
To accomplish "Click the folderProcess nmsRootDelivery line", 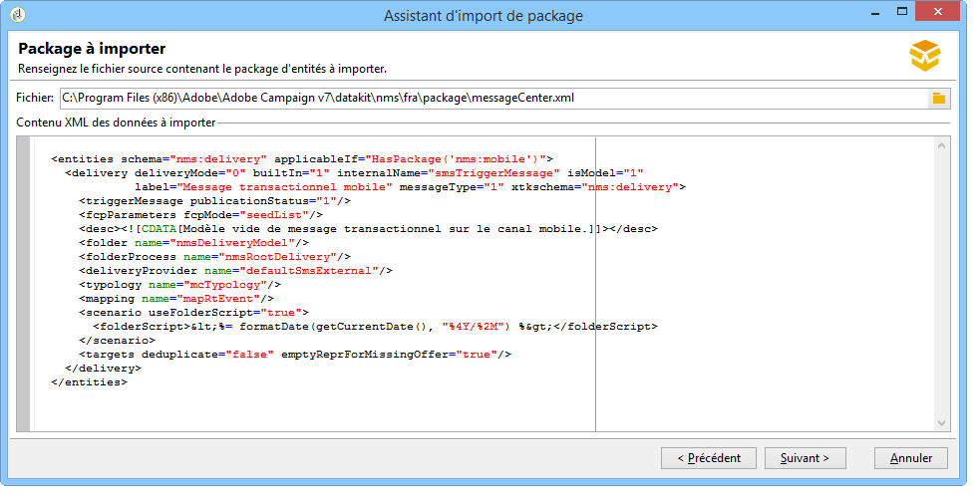I will (215, 257).
